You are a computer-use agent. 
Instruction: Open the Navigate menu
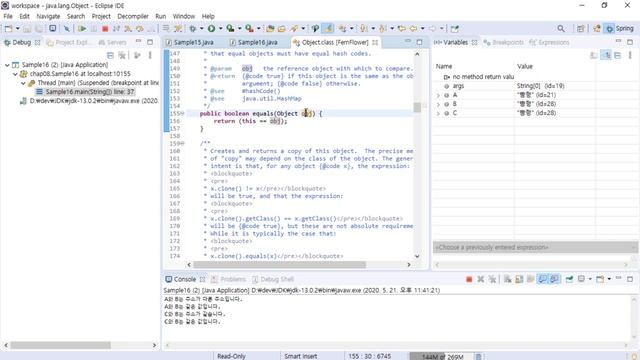tap(48, 16)
